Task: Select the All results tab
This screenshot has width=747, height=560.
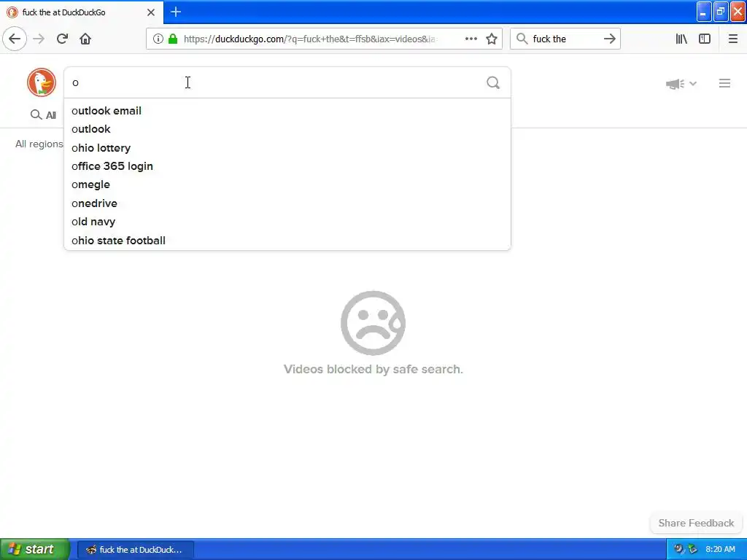Action: point(43,114)
